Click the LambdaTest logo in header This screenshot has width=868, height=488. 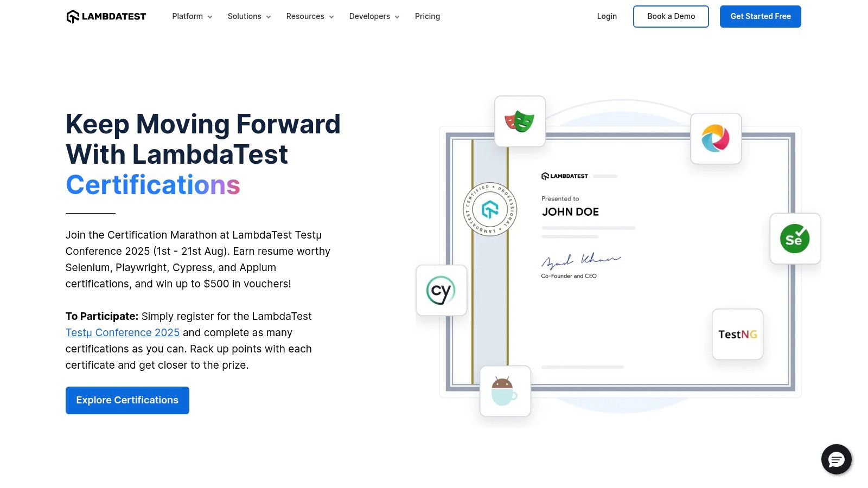(106, 16)
